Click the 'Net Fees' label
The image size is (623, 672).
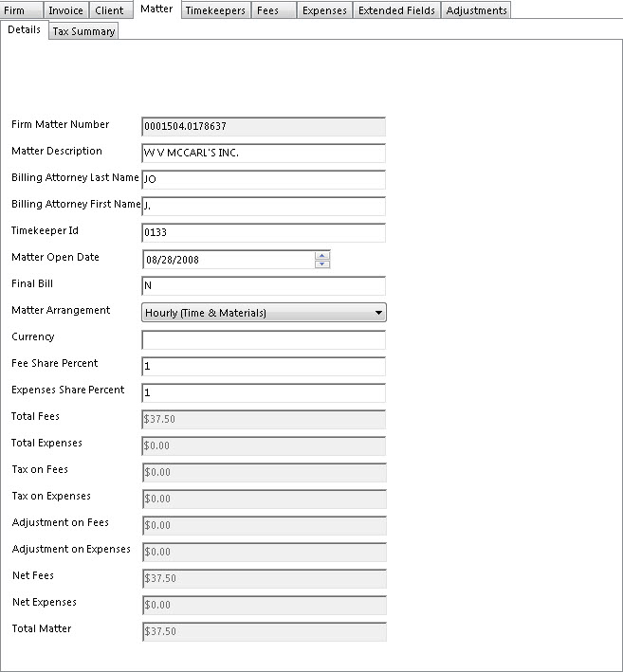(33, 575)
